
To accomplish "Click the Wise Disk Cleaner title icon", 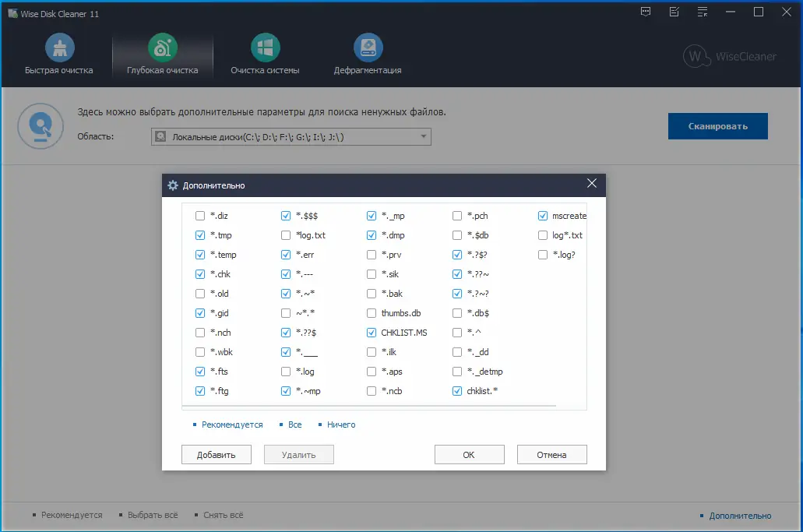I will tap(12, 13).
